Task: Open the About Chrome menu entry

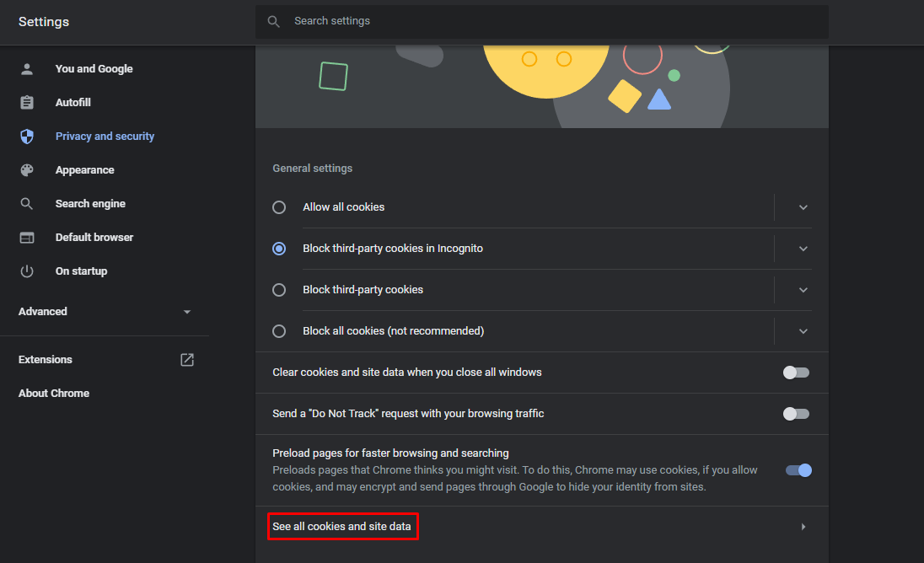Action: point(53,393)
